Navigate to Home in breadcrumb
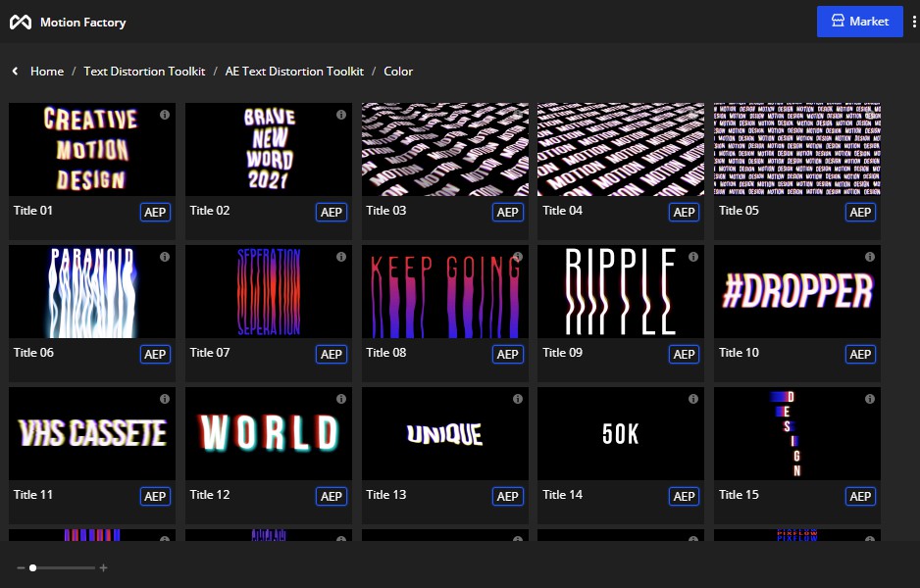This screenshot has width=920, height=588. pos(47,71)
